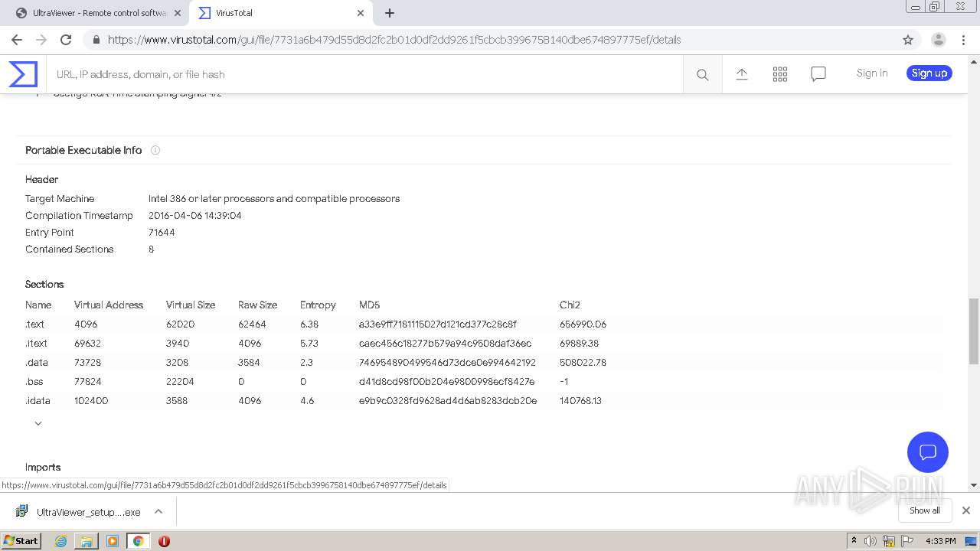Screen dimensions: 980x551
Task: Click the browser address bar URL
Action: point(394,40)
